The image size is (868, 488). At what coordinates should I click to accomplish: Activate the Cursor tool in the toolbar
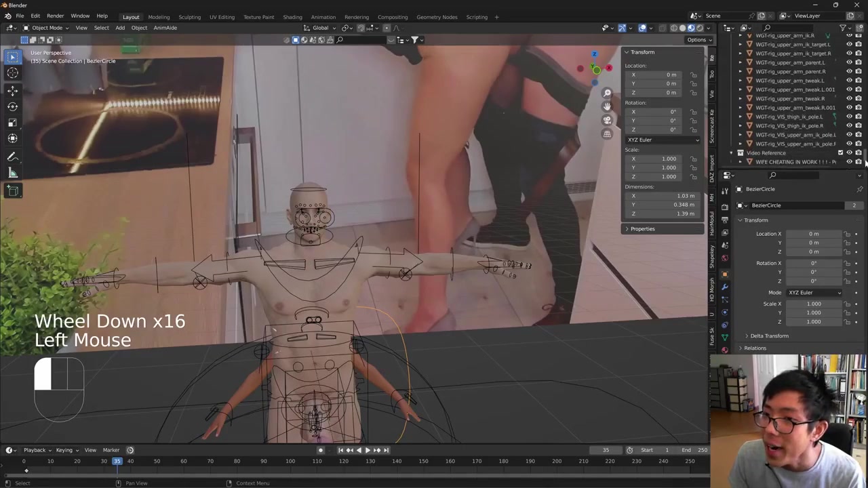[12, 73]
